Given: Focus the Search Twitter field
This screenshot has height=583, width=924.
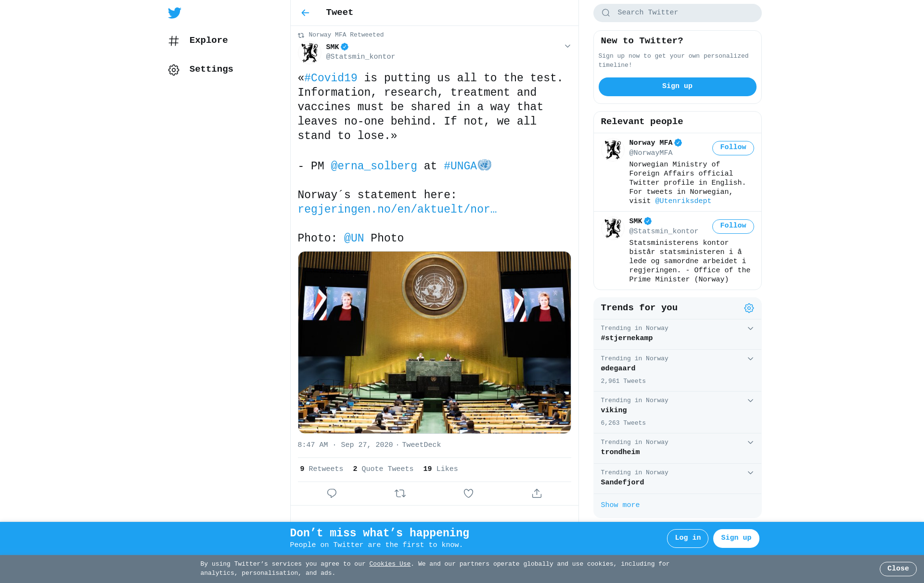Looking at the screenshot, I should click(x=677, y=13).
